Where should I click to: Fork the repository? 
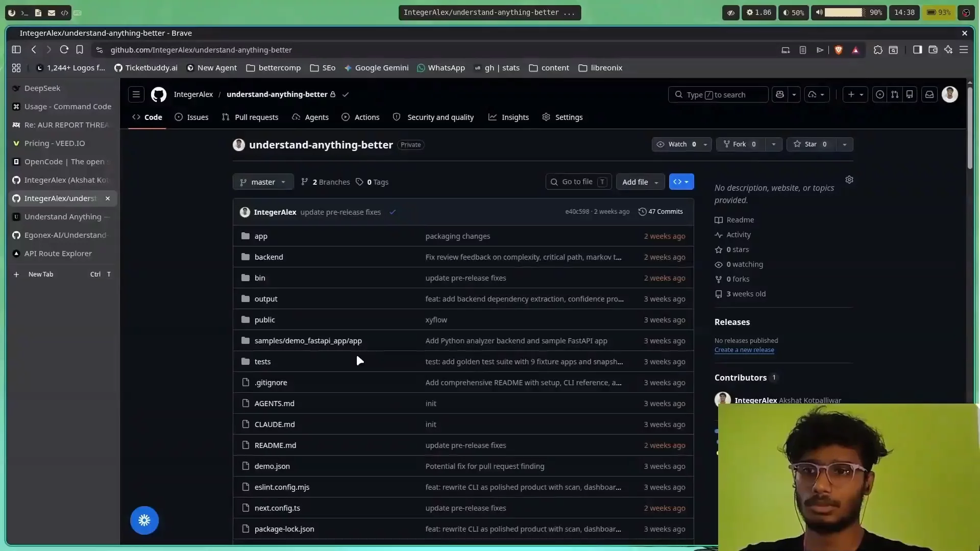[x=740, y=144]
